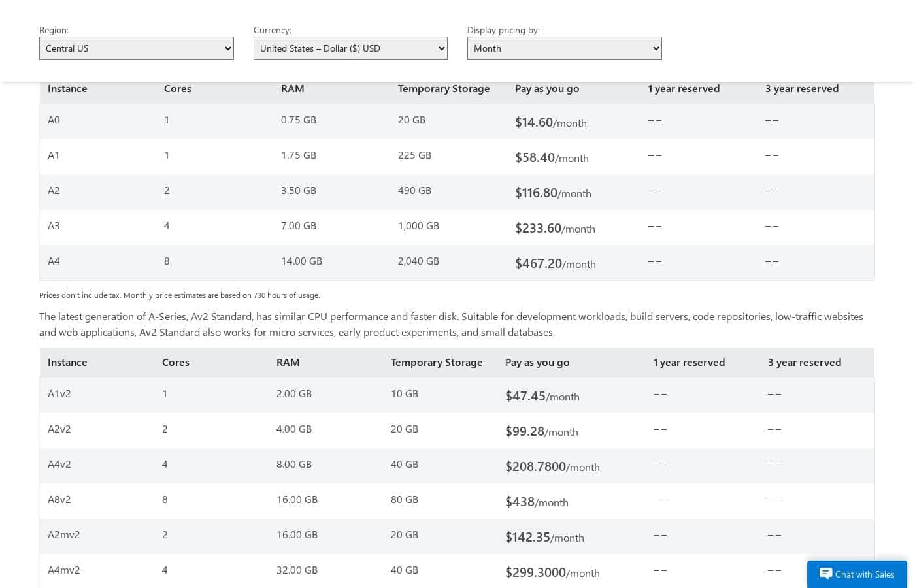Viewport: 915px width, 588px height.
Task: Click the A1v2 instance name
Action: point(59,393)
